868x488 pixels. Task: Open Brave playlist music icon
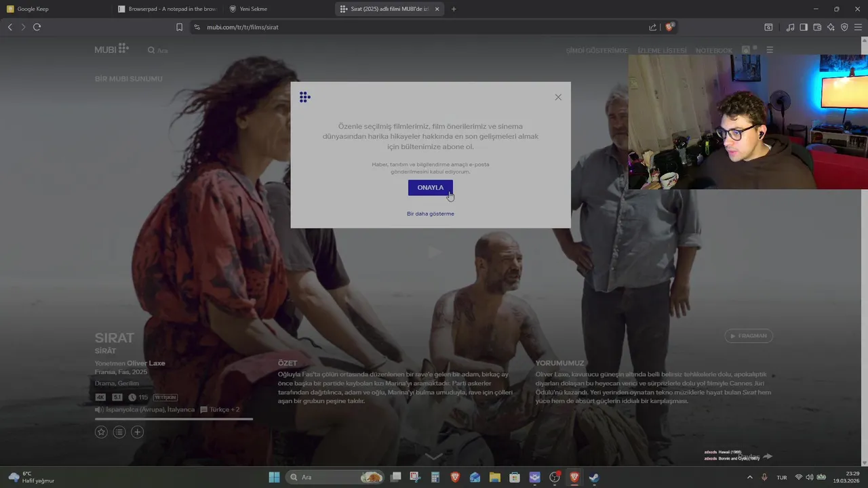click(x=790, y=27)
